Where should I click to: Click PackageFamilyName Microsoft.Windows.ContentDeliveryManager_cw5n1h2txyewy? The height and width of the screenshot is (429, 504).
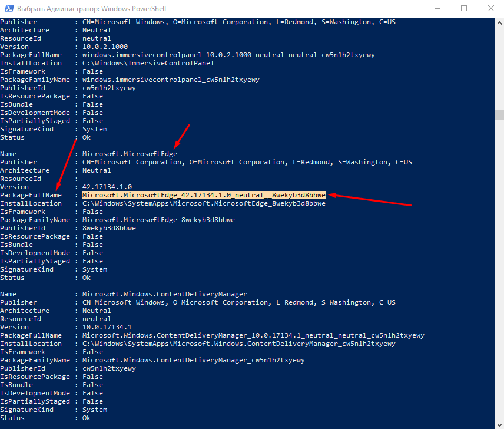click(194, 360)
